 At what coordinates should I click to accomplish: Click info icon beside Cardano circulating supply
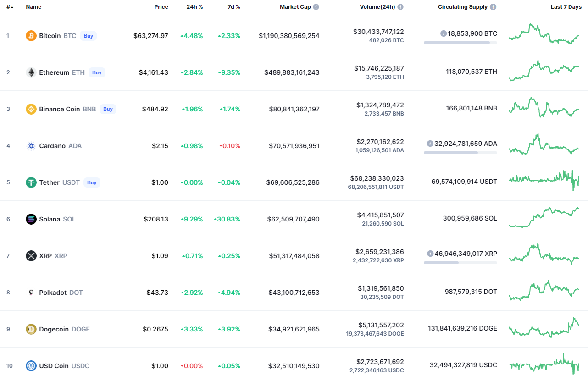430,144
